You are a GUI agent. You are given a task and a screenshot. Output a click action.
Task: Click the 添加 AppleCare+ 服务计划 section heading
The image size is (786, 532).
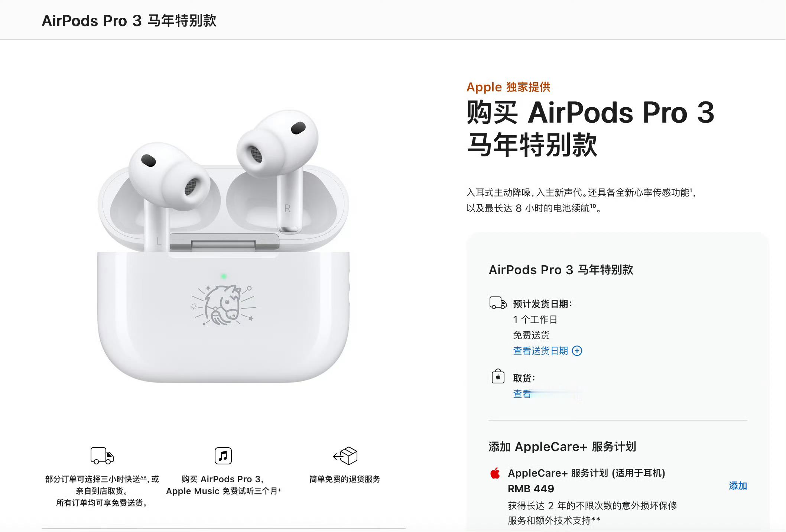pos(562,447)
